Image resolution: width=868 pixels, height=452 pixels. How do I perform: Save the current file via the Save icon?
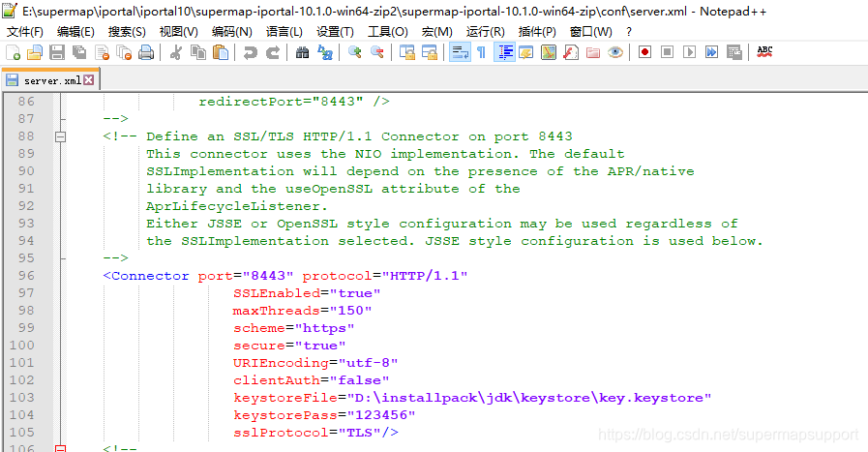point(57,52)
